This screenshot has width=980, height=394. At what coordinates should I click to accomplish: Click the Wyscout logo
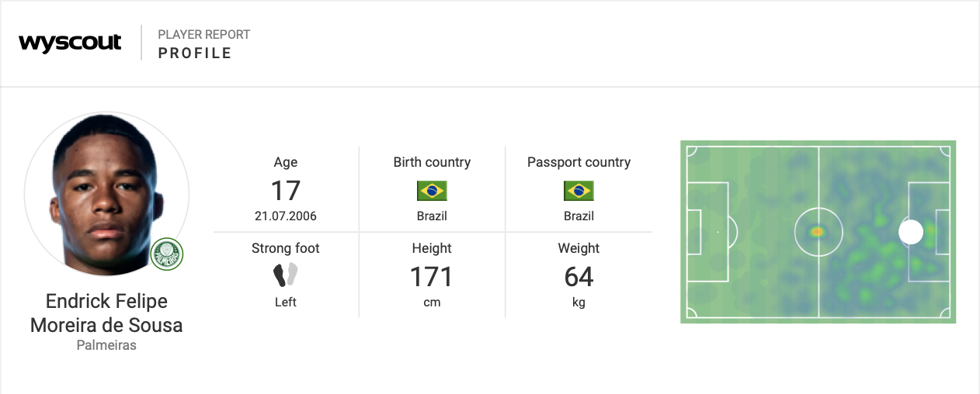tap(70, 43)
